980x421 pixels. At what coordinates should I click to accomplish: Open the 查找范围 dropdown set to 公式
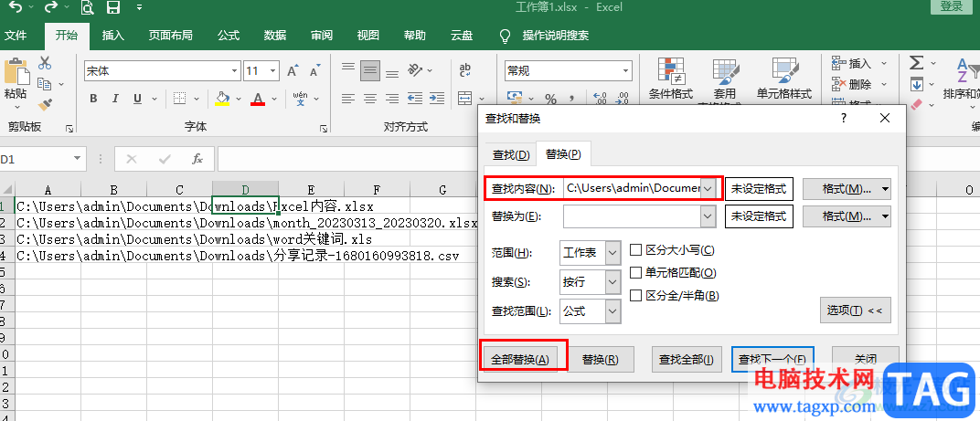pos(613,311)
